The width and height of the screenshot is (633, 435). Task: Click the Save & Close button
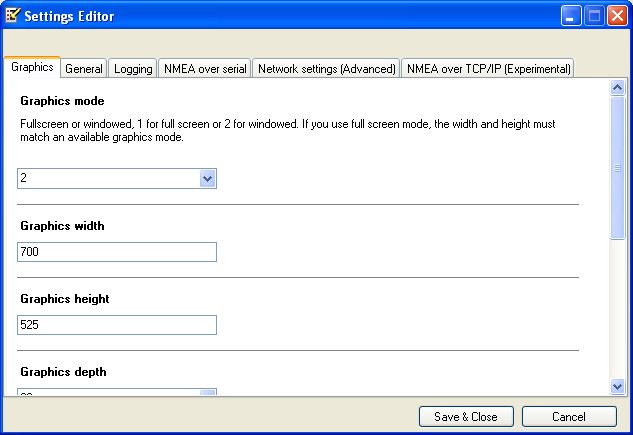click(x=466, y=416)
